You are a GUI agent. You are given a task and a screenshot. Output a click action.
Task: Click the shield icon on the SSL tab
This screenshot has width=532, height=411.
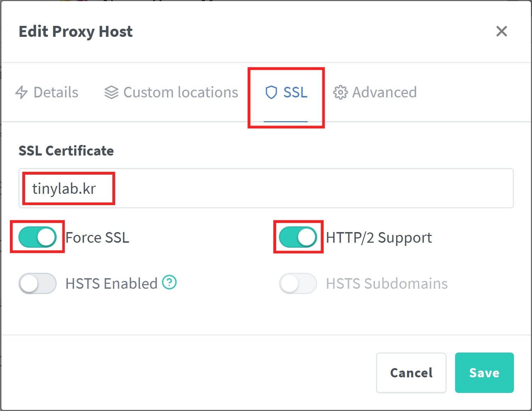point(271,92)
